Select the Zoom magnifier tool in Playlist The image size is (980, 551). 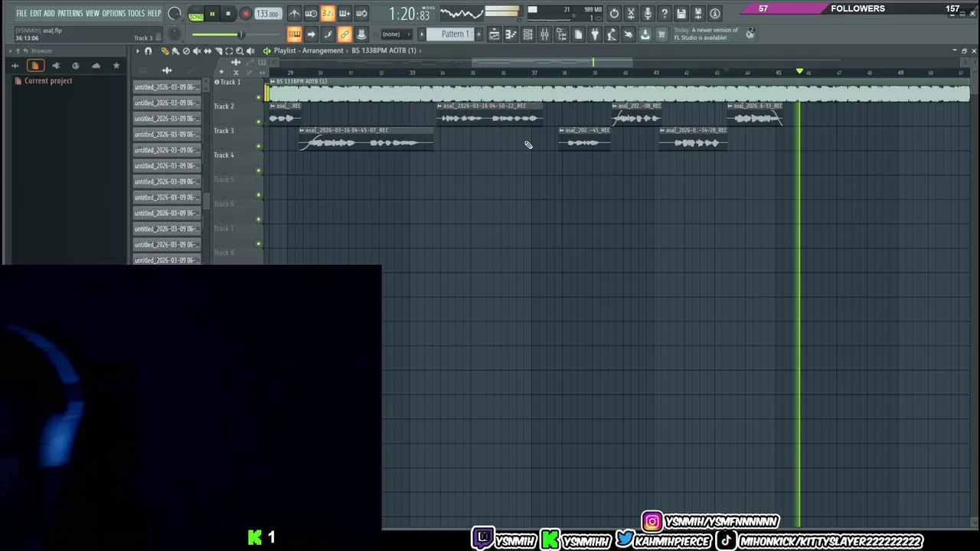pos(240,51)
